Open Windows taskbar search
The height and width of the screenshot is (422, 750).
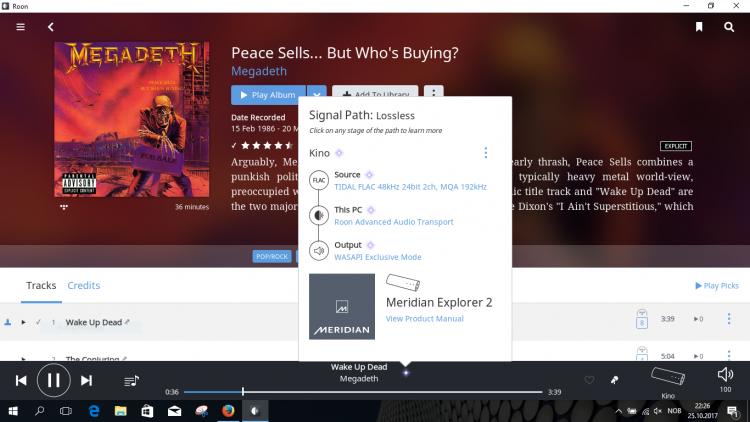(x=40, y=411)
